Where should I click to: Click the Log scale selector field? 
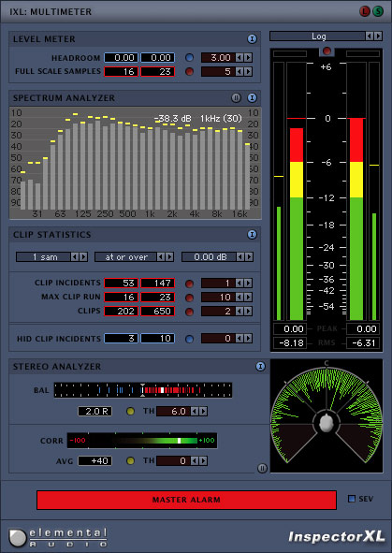(x=318, y=36)
